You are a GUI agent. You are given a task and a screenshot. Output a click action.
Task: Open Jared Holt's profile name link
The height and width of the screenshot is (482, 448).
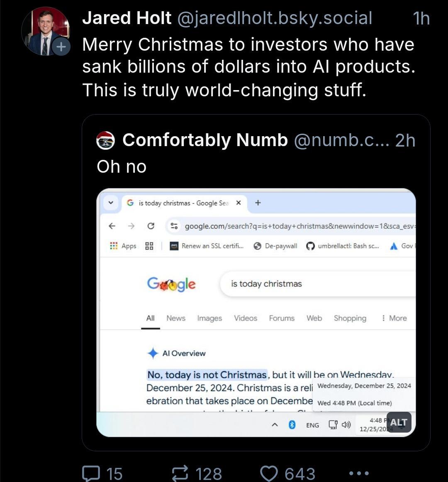(x=127, y=18)
